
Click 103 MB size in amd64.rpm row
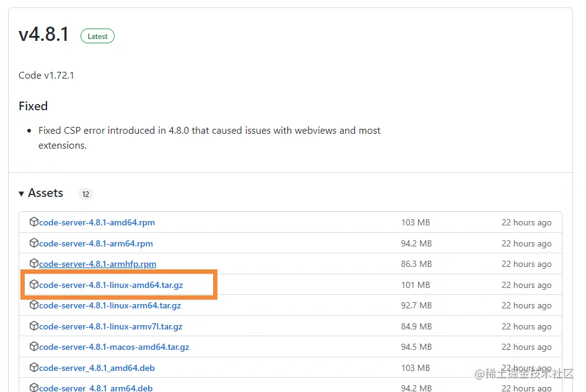click(416, 222)
